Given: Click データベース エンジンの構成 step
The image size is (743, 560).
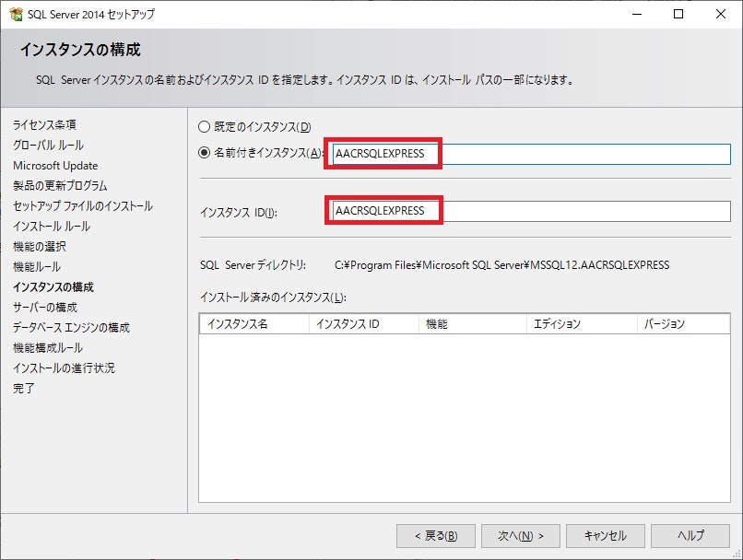Looking at the screenshot, I should 71,328.
